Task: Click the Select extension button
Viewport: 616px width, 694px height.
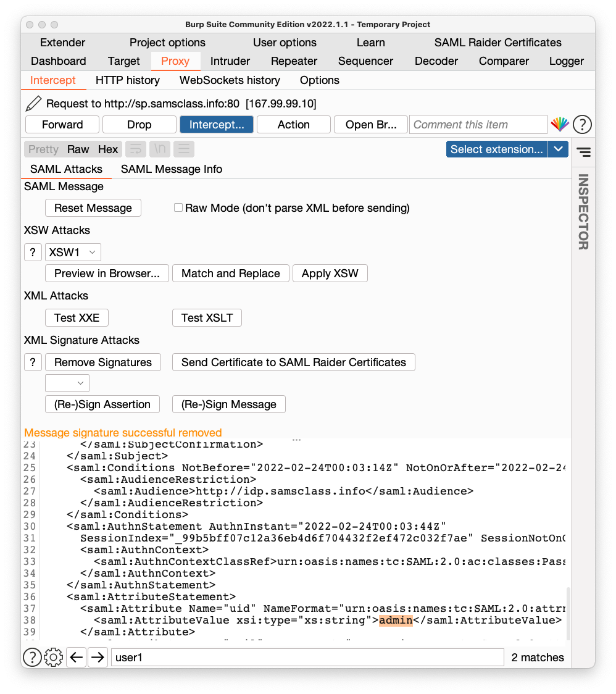Action: 496,149
